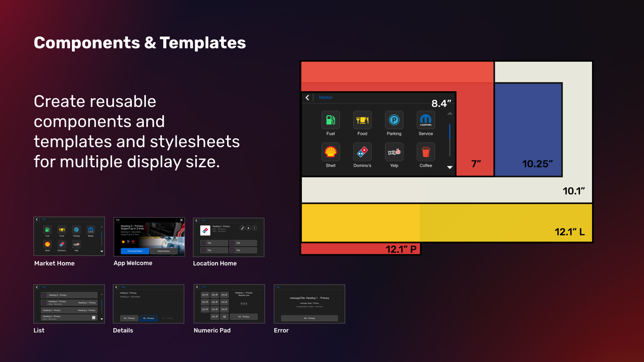Click the navigate arrow icon in Location Home
This screenshot has height=362, width=644.
(248, 228)
